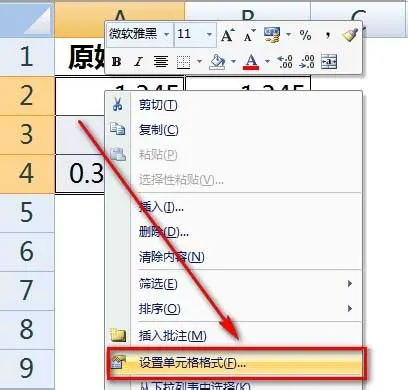
Task: Select row 5 header
Action: 27,212
